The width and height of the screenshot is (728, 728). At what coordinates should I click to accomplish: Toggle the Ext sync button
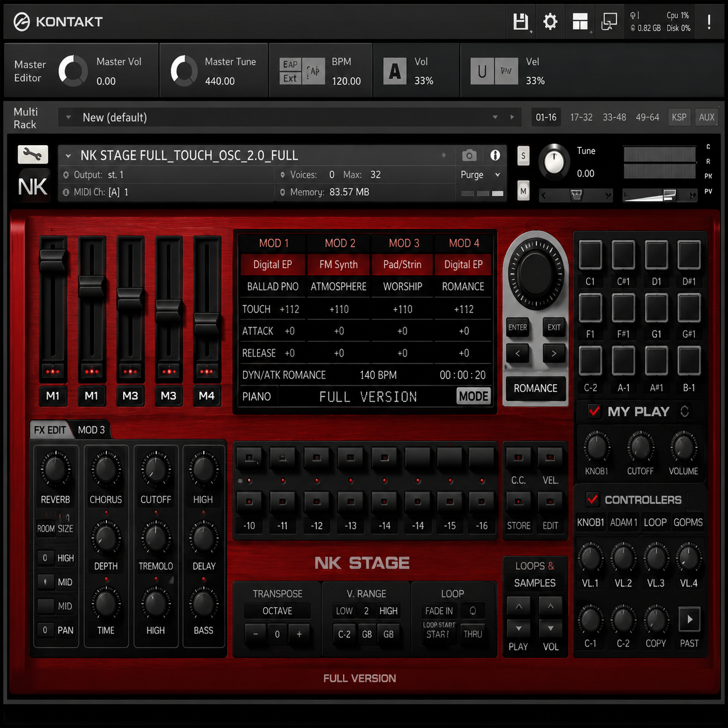coord(290,78)
